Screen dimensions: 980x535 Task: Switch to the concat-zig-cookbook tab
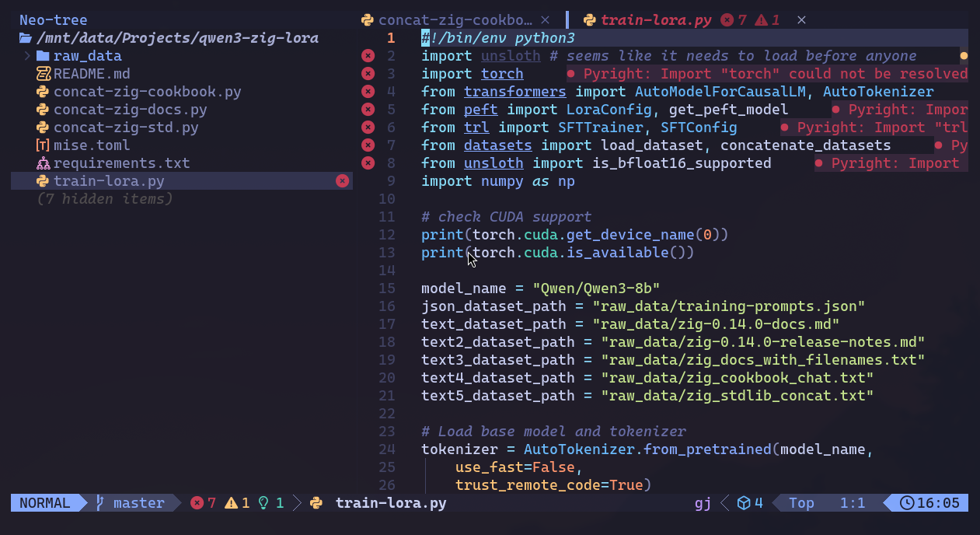click(455, 20)
